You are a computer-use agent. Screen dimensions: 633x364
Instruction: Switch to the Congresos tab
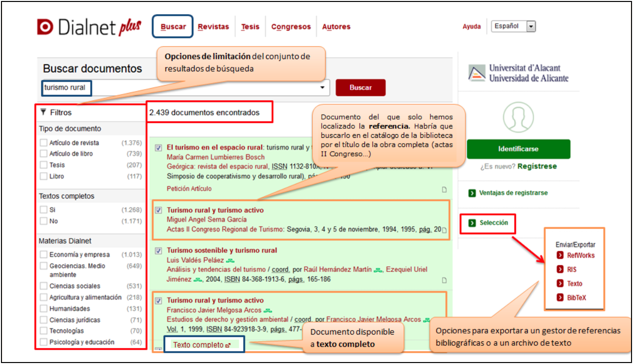pyautogui.click(x=291, y=27)
